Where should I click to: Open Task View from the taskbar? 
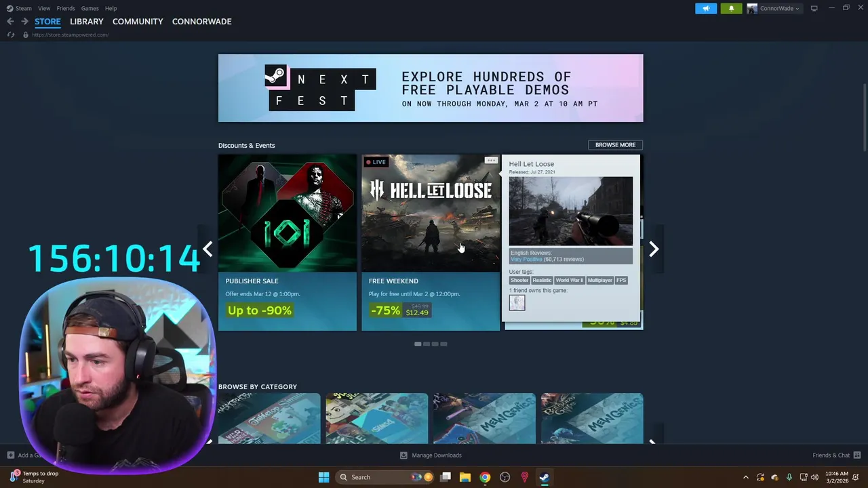(446, 477)
